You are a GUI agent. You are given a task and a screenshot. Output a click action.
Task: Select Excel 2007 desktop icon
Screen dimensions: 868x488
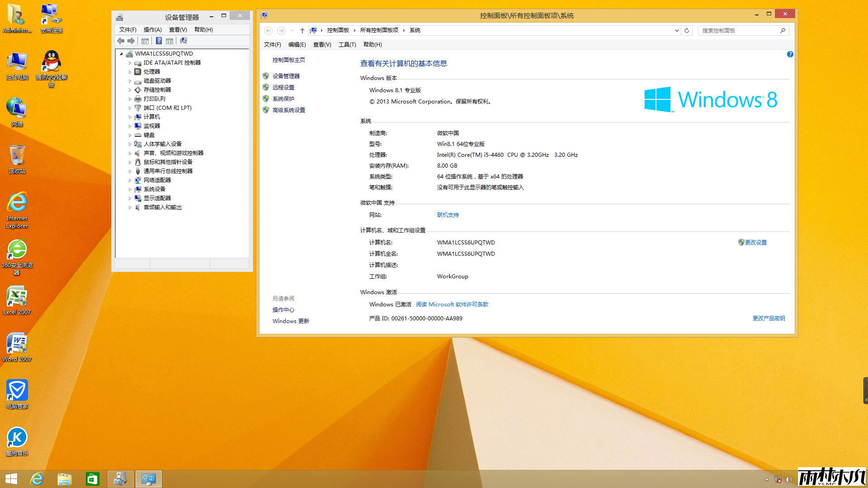pos(17,300)
